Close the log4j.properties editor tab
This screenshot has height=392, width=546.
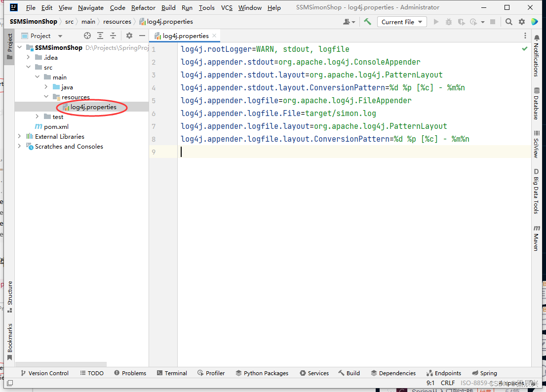[x=214, y=36]
